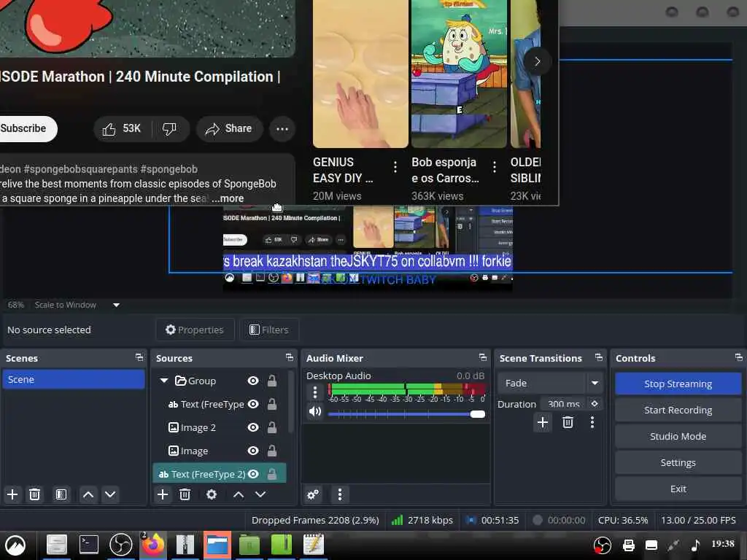Open terminal from the taskbar

(x=88, y=544)
